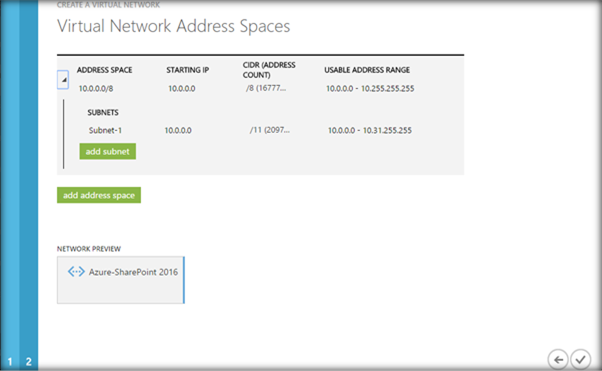Edit address space starting IP 10.0.0.0
The width and height of the screenshot is (602, 371).
point(182,89)
